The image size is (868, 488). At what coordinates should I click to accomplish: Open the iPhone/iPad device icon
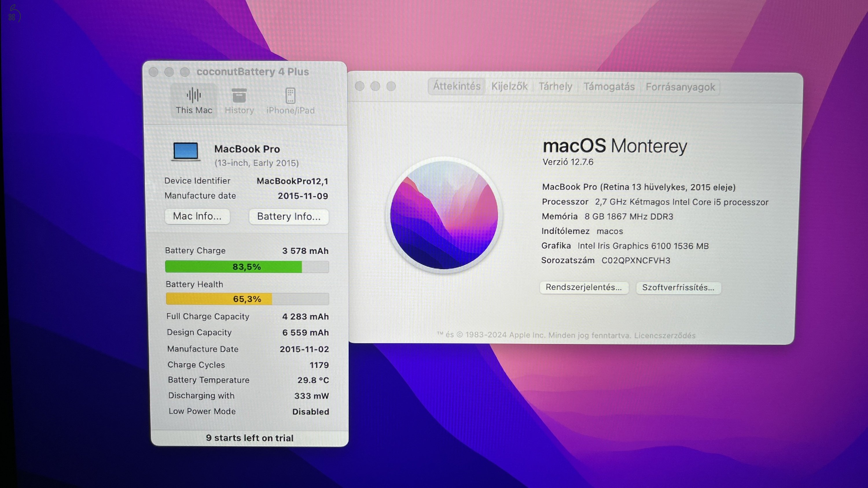coord(290,96)
